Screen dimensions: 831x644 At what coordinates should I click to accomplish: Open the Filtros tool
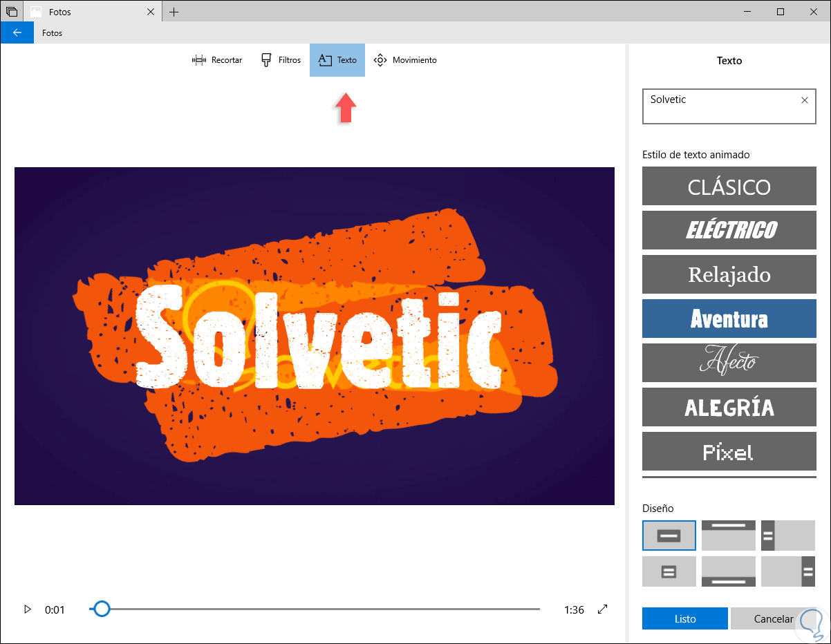click(x=281, y=60)
